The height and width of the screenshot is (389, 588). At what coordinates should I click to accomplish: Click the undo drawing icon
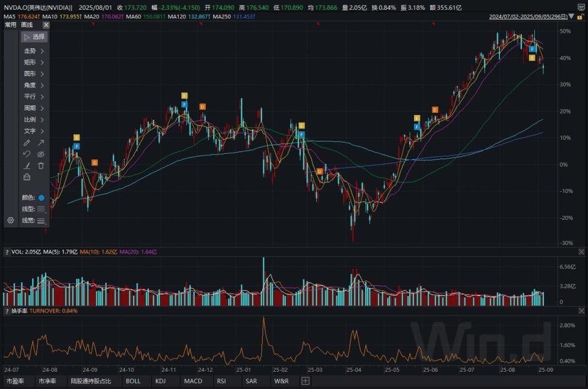point(26,154)
